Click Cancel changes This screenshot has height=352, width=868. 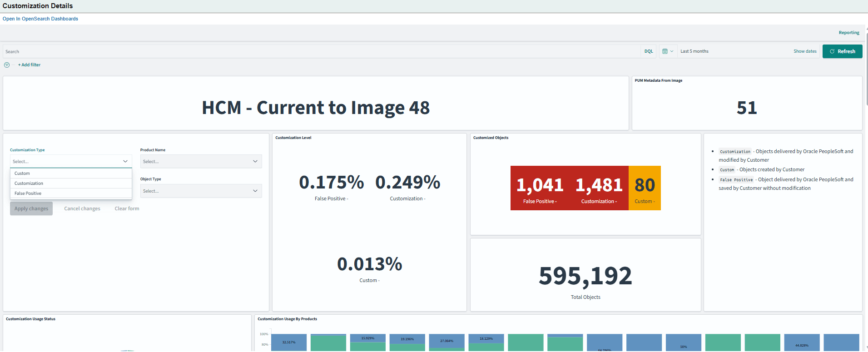click(82, 208)
